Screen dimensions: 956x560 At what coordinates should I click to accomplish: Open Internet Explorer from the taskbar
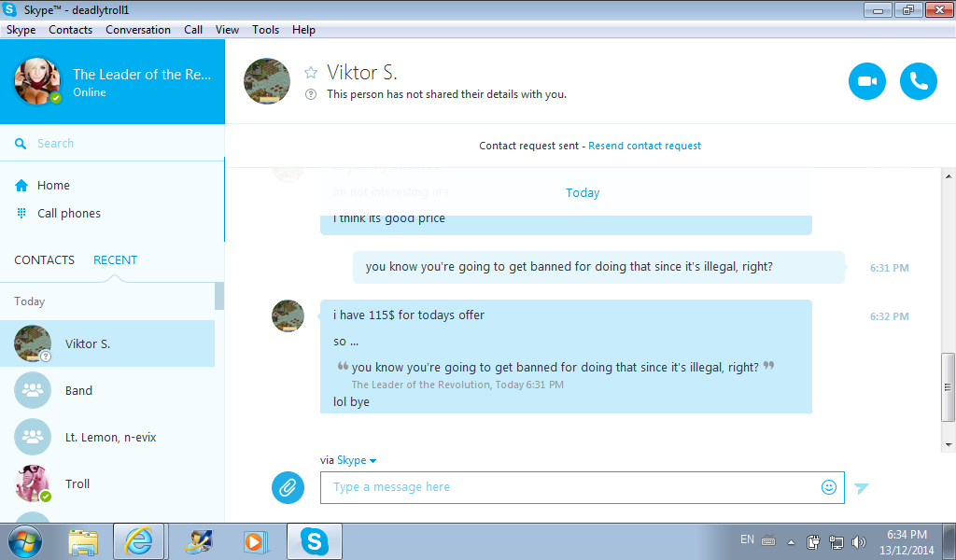(138, 541)
